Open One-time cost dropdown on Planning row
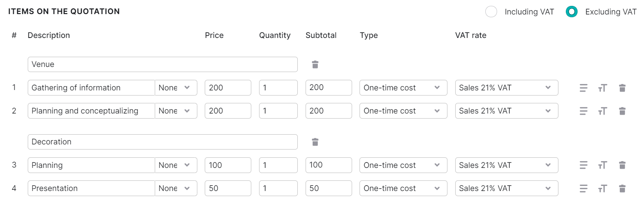This screenshot has width=644, height=200. [403, 165]
